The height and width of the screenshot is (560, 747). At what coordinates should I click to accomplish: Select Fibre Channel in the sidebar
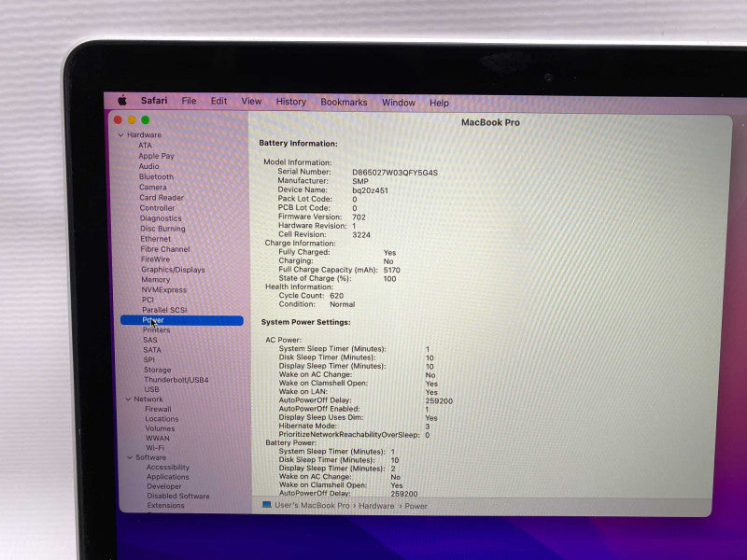[x=165, y=249]
